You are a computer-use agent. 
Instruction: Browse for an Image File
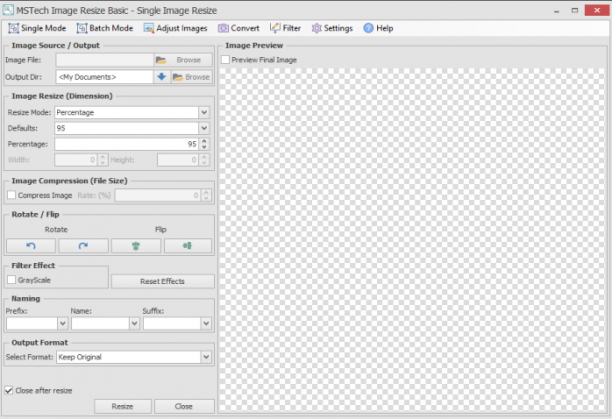[183, 60]
